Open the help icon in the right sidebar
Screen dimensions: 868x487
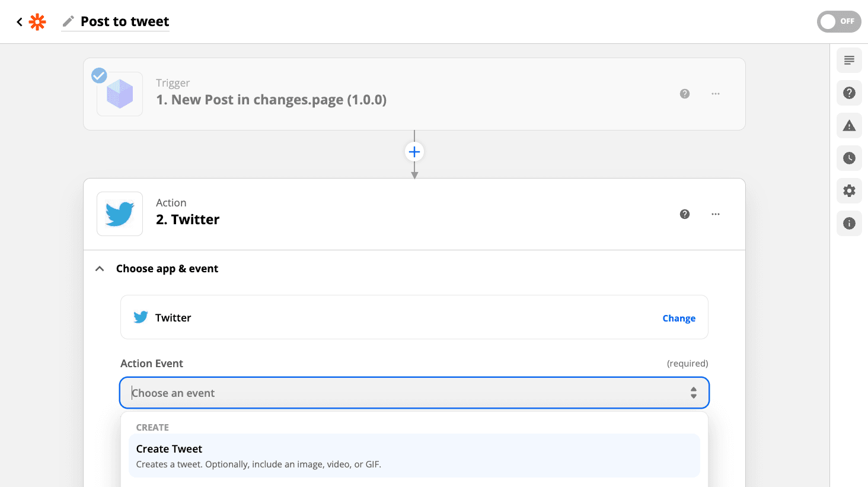(849, 93)
